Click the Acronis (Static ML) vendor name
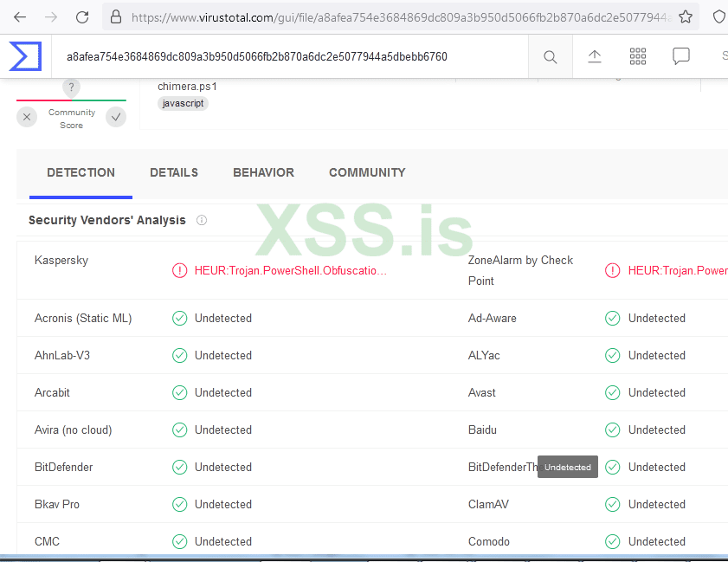This screenshot has height=562, width=728. pyautogui.click(x=83, y=318)
